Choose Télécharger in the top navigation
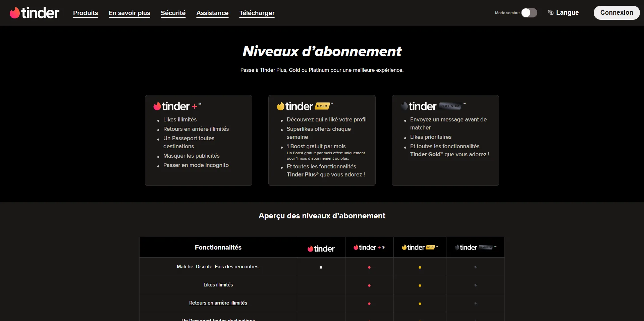644x321 pixels. pos(257,13)
